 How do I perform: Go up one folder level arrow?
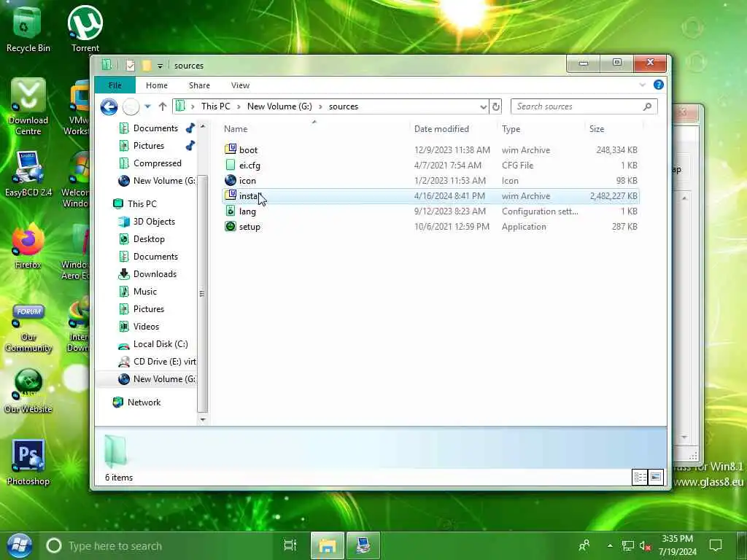pyautogui.click(x=163, y=106)
